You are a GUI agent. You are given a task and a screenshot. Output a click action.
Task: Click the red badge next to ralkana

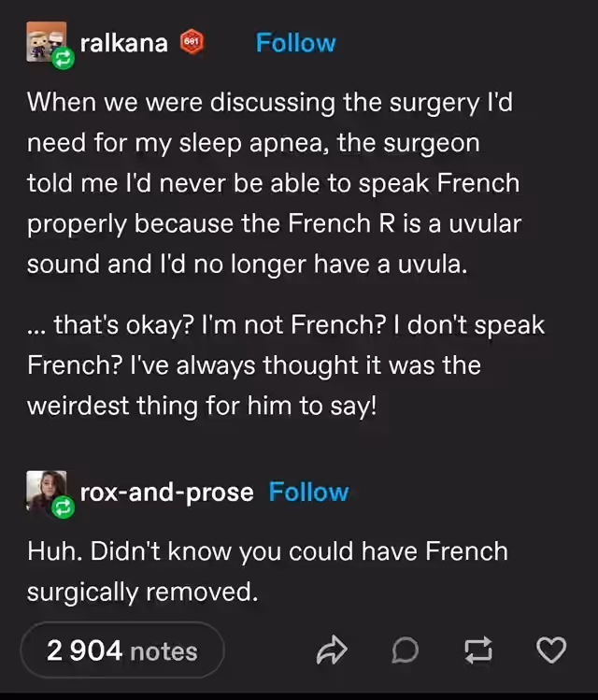192,42
